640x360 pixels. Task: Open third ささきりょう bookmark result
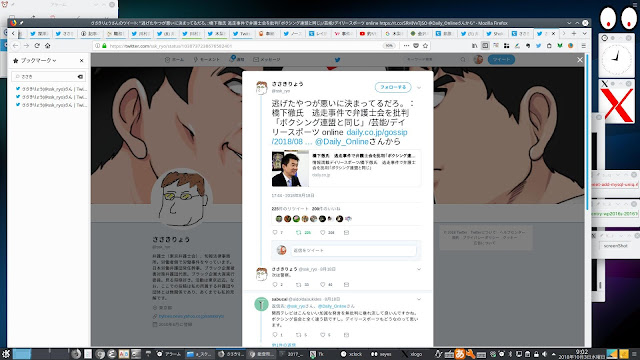click(51, 105)
